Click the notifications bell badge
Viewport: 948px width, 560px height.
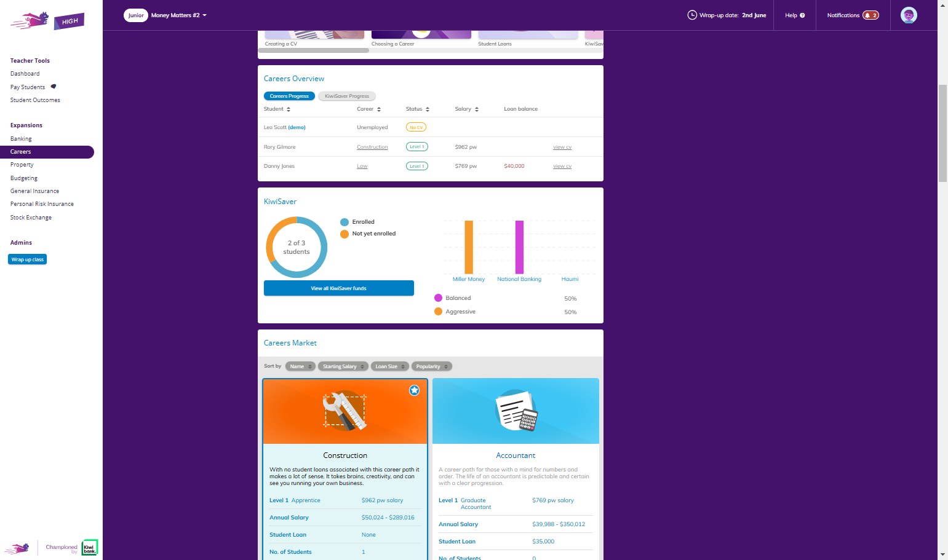(x=870, y=15)
